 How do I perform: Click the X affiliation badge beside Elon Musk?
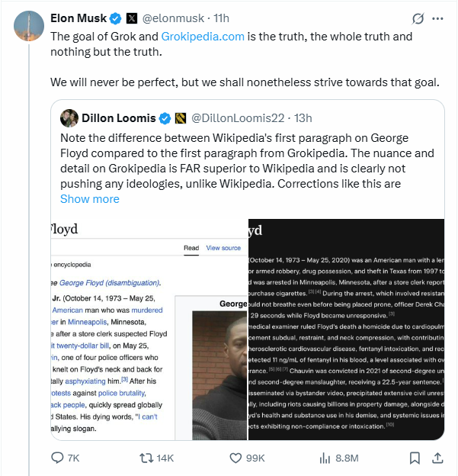pos(130,18)
